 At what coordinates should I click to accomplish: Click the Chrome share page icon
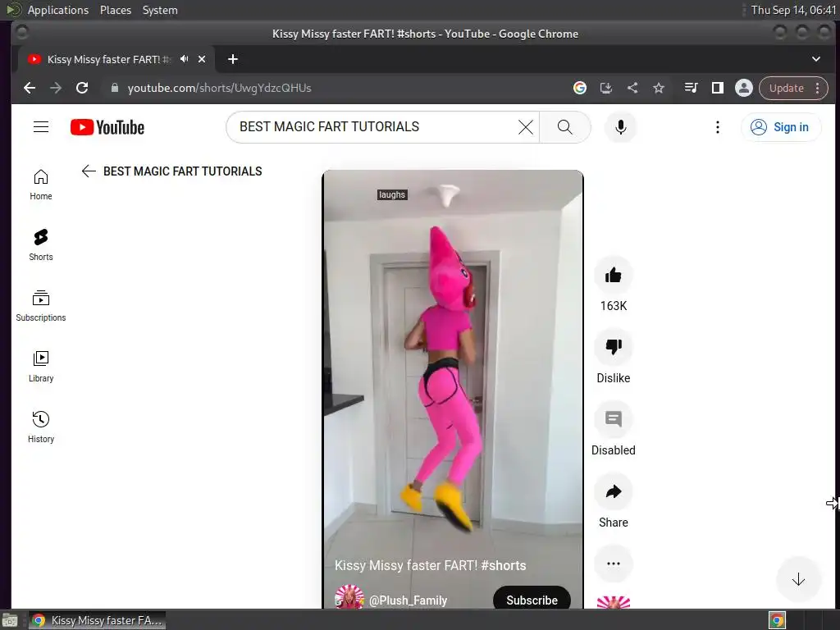pos(632,88)
